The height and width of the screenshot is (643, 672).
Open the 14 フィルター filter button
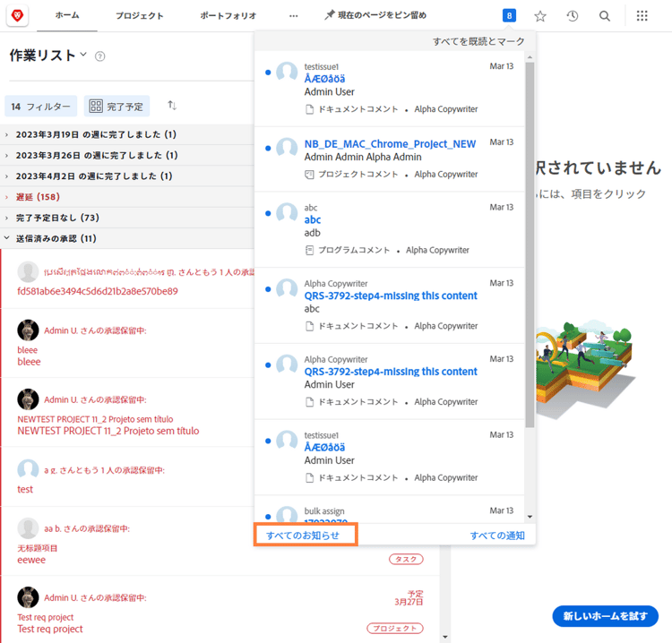point(40,107)
